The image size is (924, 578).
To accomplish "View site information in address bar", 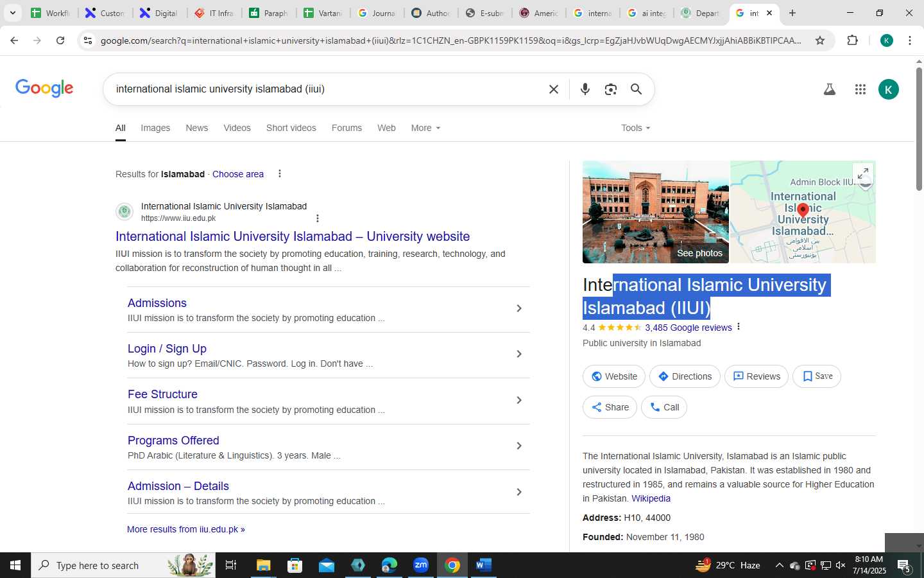I will (88, 40).
